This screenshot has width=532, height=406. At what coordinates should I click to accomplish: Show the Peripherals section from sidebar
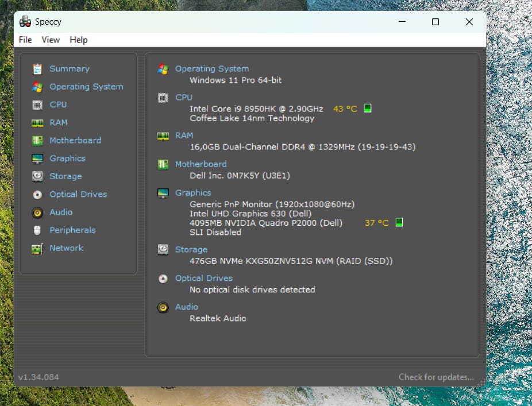click(72, 230)
